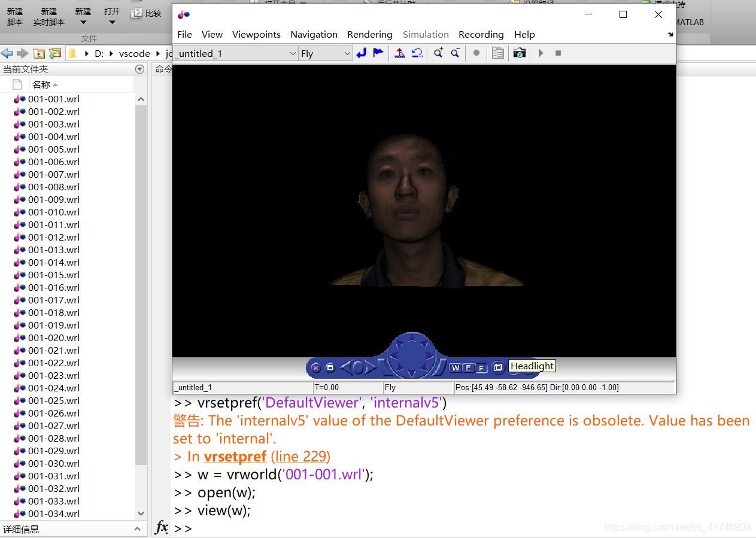This screenshot has height=538, width=756.
Task: Toggle wireframe button on navigation panel
Action: coord(497,367)
